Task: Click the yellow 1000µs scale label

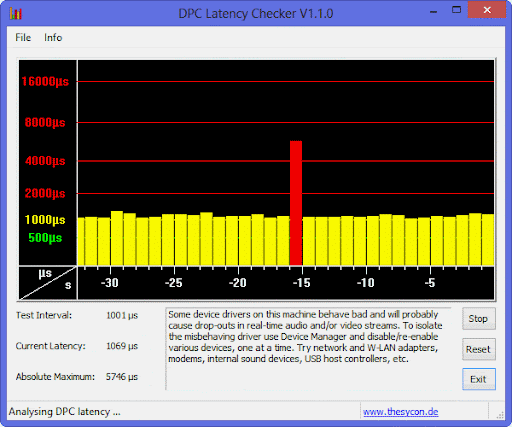Action: coord(45,220)
